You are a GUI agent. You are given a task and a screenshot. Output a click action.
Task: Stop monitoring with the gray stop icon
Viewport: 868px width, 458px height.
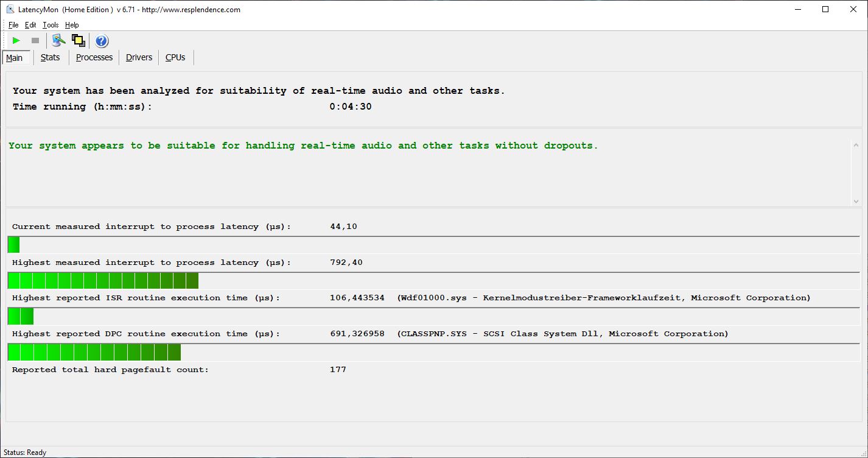tap(35, 41)
